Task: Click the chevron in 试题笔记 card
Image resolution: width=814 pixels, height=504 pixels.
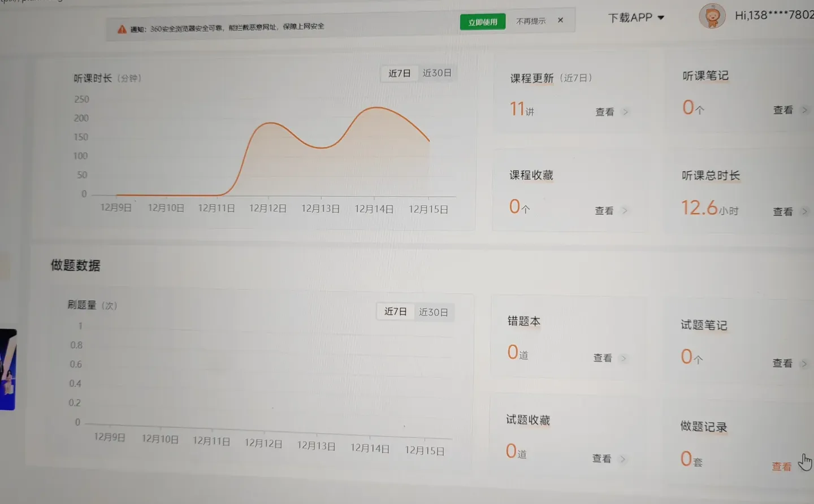Action: pos(804,363)
